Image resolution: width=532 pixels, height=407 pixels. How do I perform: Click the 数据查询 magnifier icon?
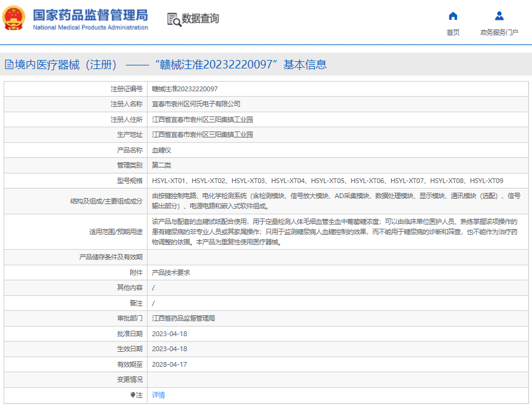tap(174, 19)
